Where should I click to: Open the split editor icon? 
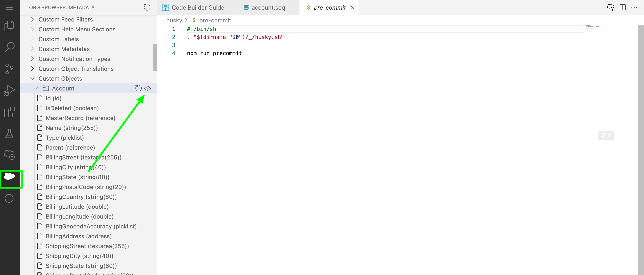pyautogui.click(x=623, y=7)
